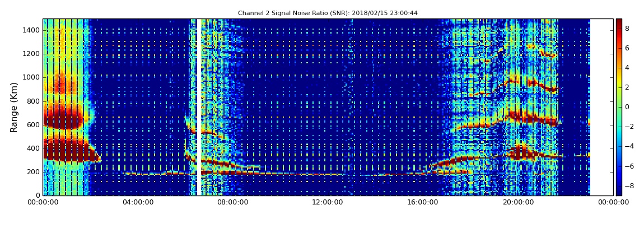Click the 600 range tick label
Screen dimensions: 644x228
tap(34, 125)
